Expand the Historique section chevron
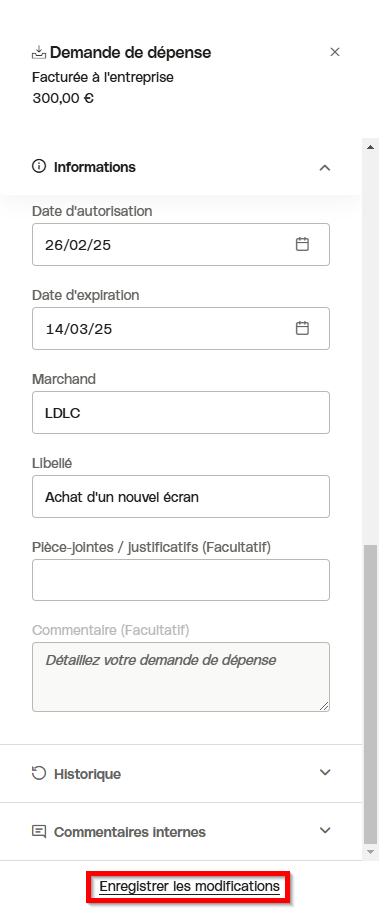The width and height of the screenshot is (379, 911). (325, 772)
